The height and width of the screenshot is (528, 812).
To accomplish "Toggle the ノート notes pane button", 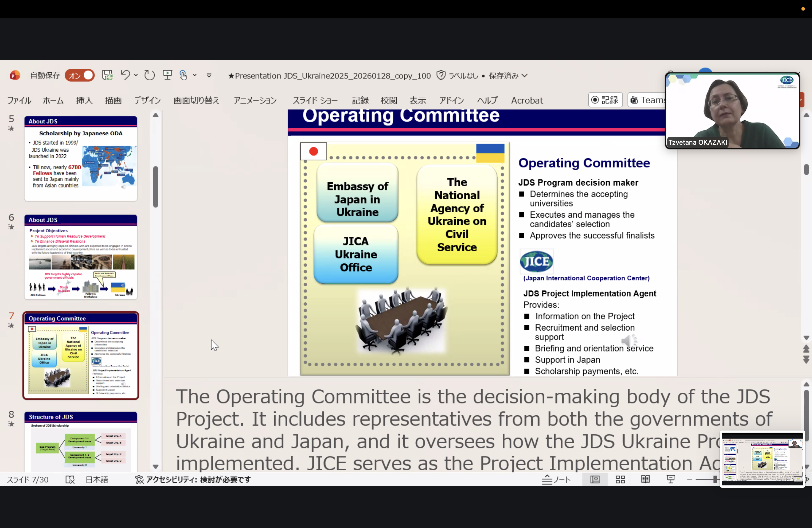I will (557, 480).
